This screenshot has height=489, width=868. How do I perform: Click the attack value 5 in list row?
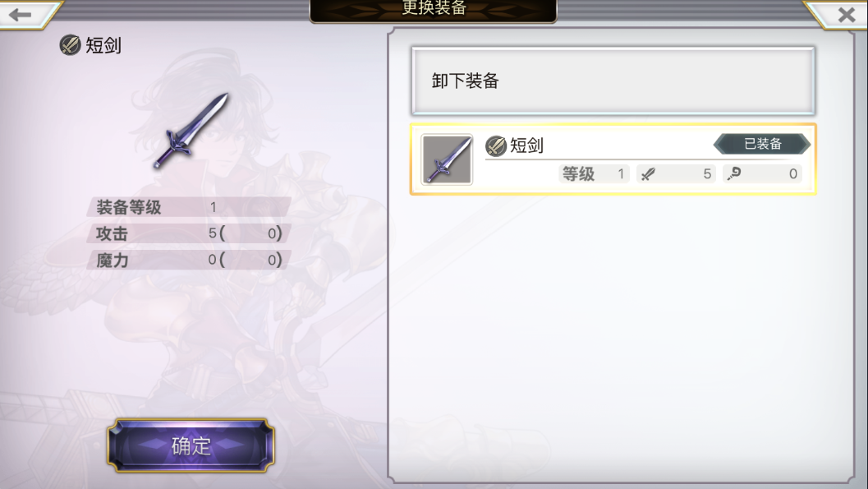pyautogui.click(x=707, y=174)
